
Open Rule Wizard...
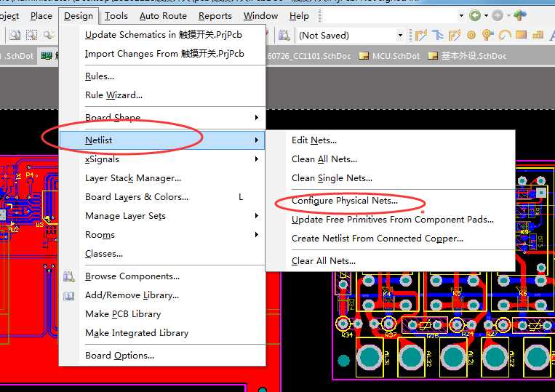pos(113,95)
